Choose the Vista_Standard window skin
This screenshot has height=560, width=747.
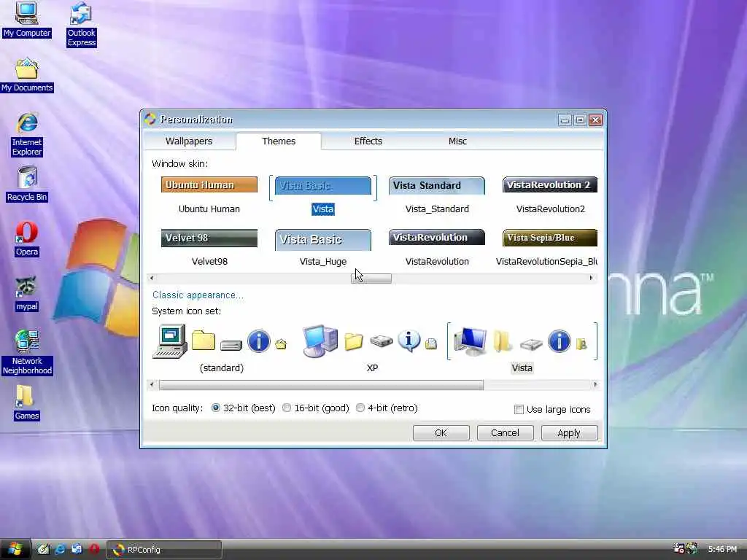(437, 195)
